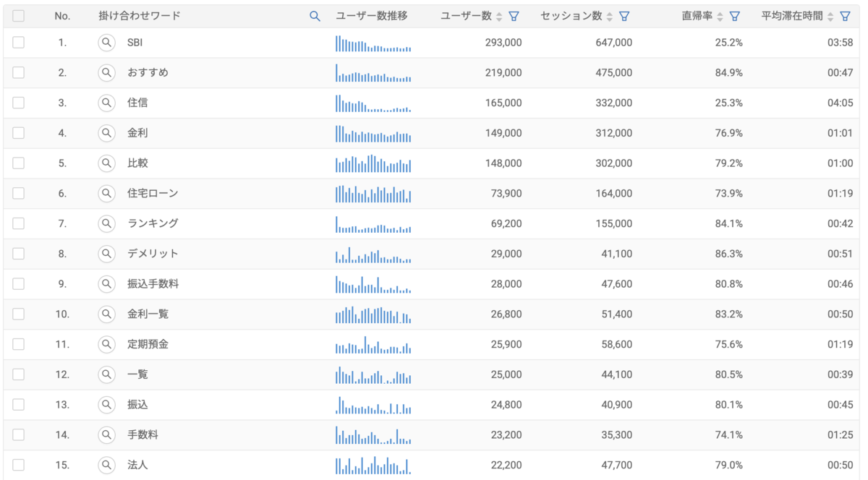This screenshot has width=868, height=480.
Task: Click the sort arrows on ユーザー数 column
Action: point(501,15)
